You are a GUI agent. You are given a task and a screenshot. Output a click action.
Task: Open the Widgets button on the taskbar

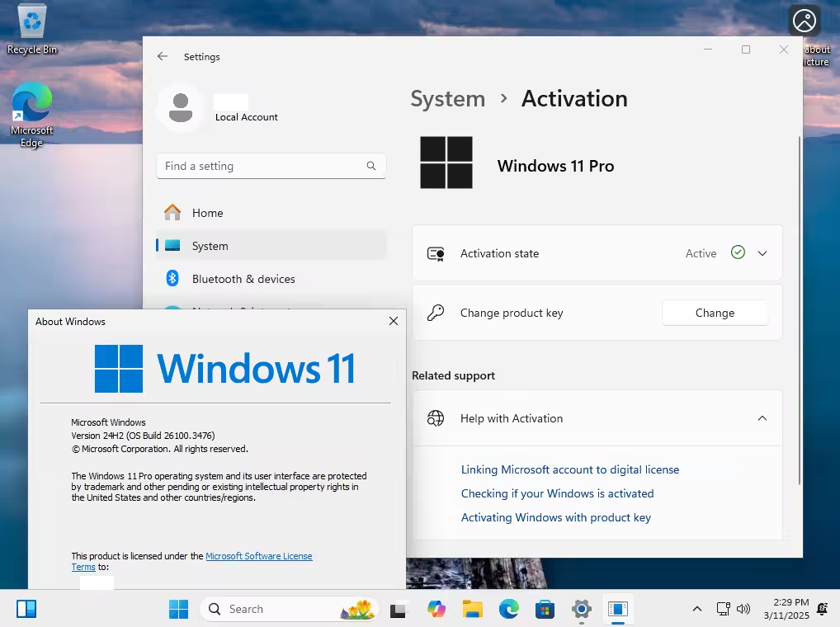point(26,609)
